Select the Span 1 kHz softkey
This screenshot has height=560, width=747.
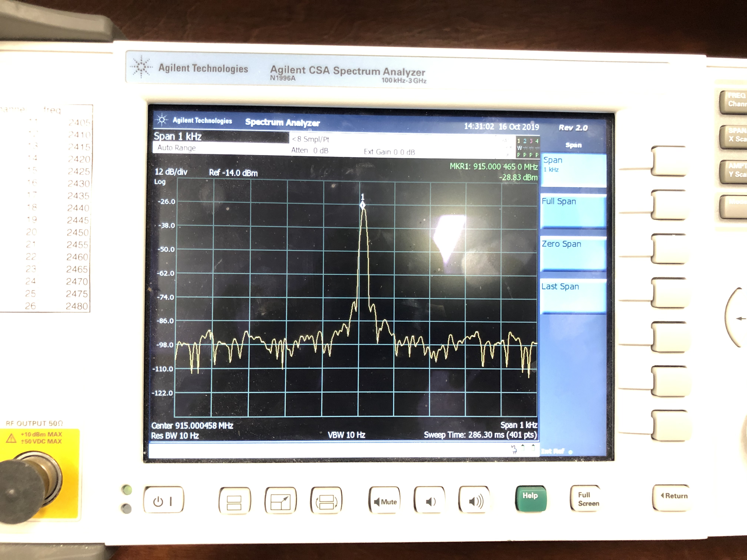point(573,171)
